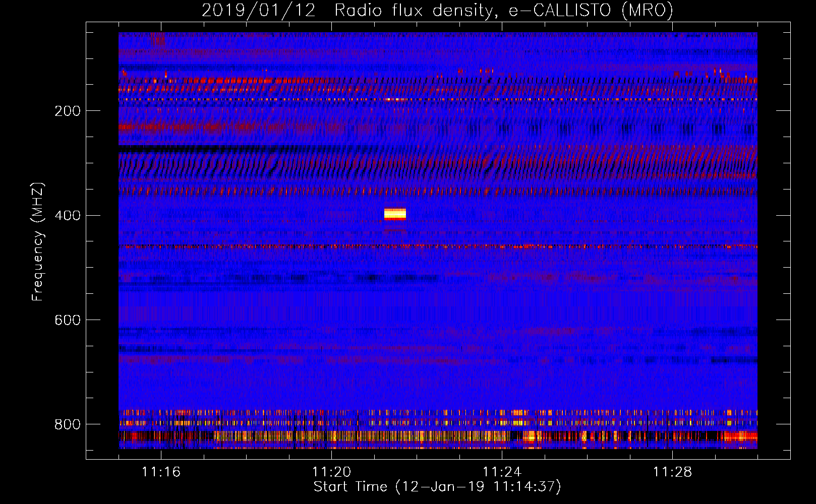Click the 'Frequency (MHZ)' axis label
816x504 pixels.
[x=38, y=241]
